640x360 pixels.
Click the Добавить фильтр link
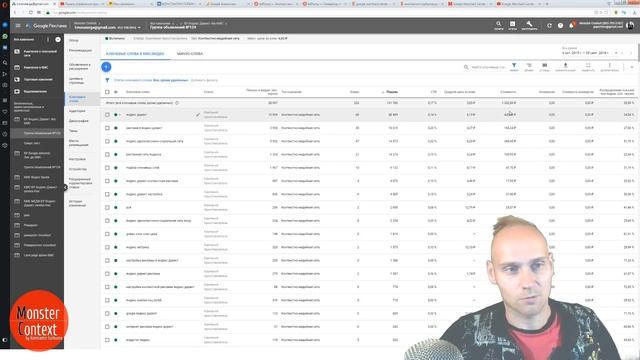[204, 80]
